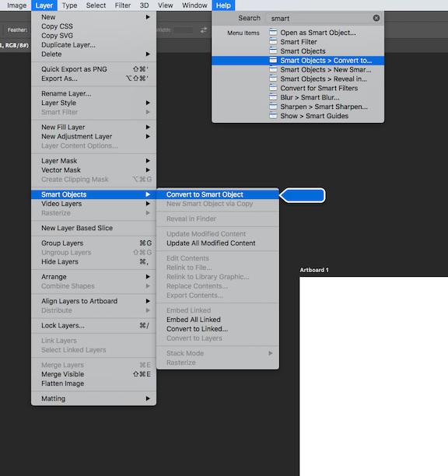Choose Convert to Smart Object

click(218, 194)
